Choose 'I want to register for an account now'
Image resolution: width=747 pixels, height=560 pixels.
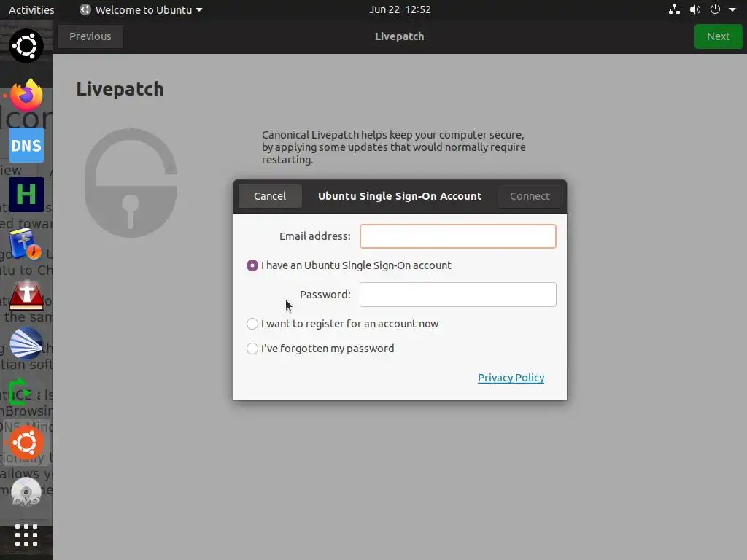[x=343, y=324]
